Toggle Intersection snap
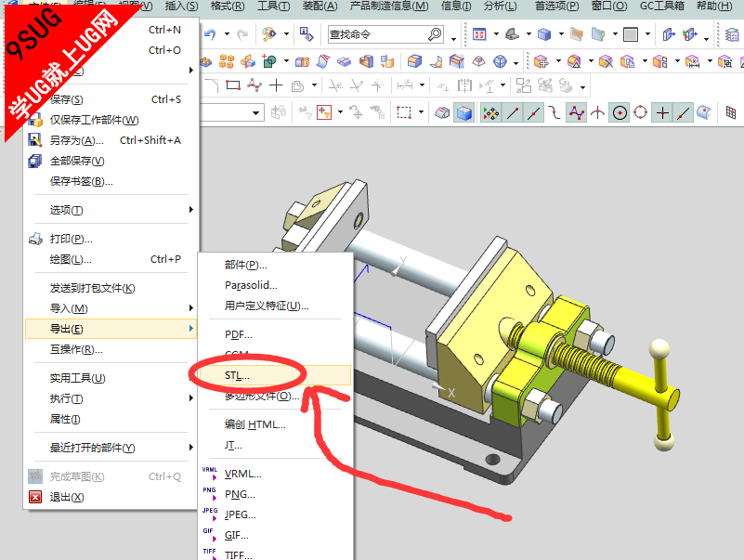The height and width of the screenshot is (560, 744). point(598,113)
